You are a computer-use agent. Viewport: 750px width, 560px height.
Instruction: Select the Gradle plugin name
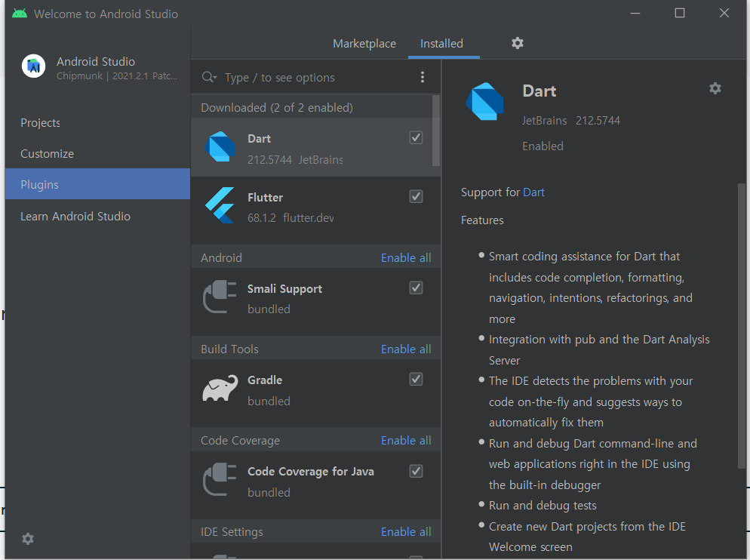point(265,380)
